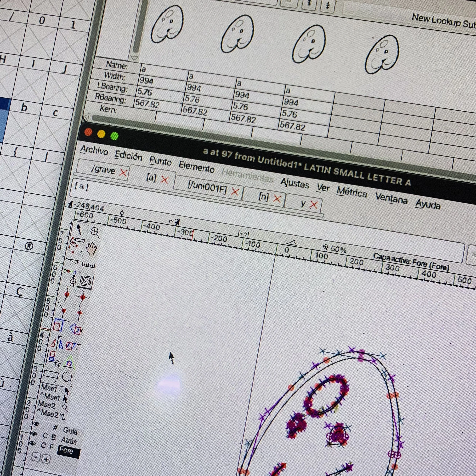Image resolution: width=476 pixels, height=476 pixels.
Task: Open the Métrica menu
Action: (x=352, y=192)
